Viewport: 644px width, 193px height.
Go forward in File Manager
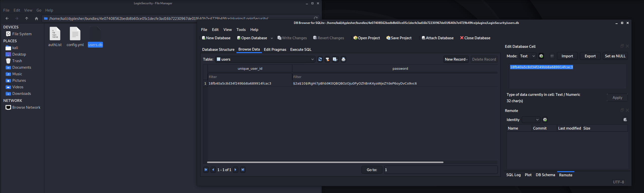coord(17,18)
